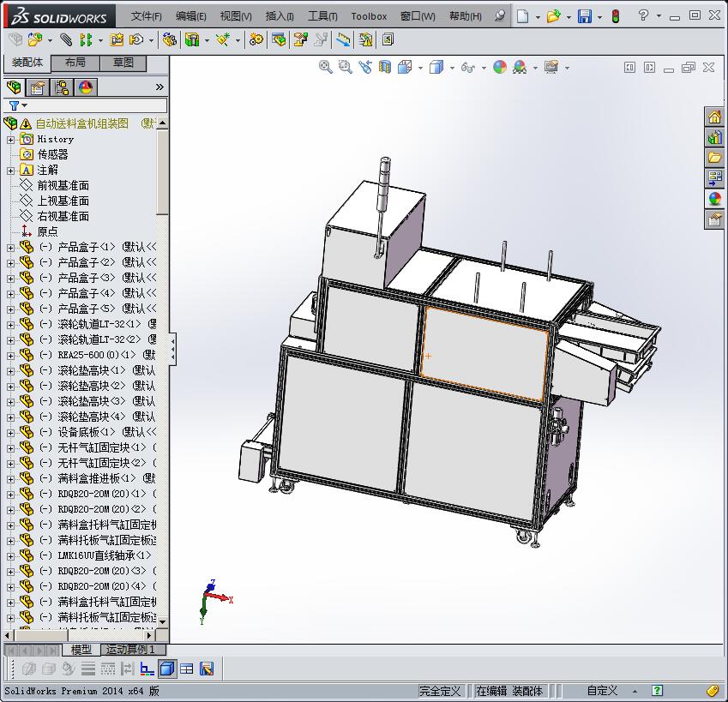Toggle the blue cube button in bottom toolbar
Image resolution: width=728 pixels, height=702 pixels.
tap(167, 669)
